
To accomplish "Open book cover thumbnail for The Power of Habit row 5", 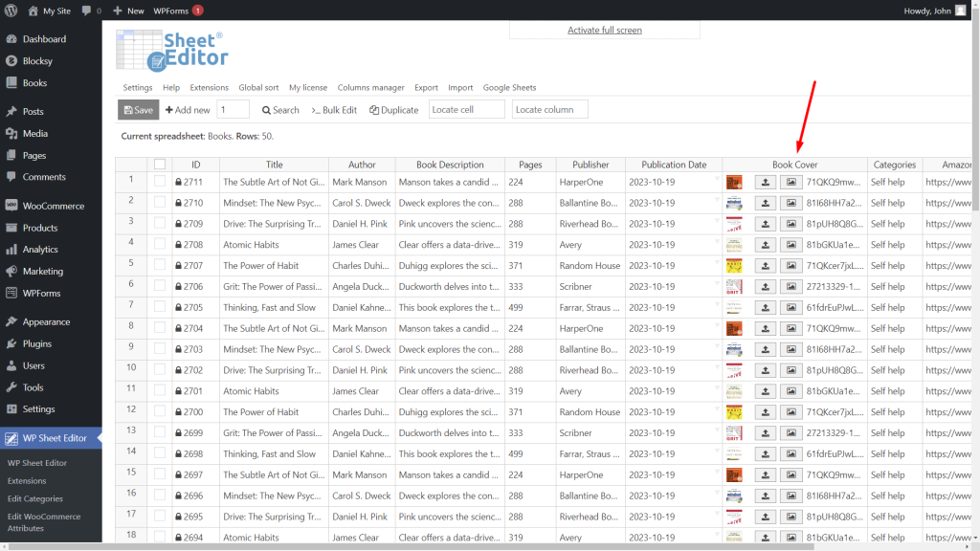I will (734, 266).
